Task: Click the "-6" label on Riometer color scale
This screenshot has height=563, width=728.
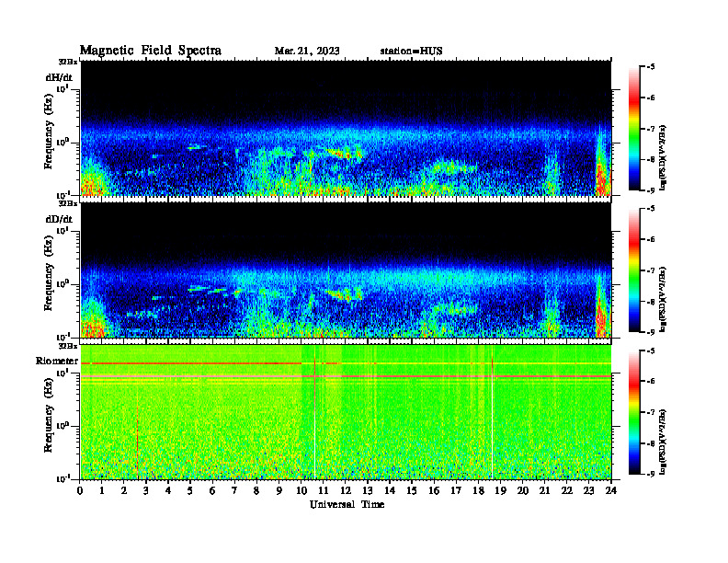Action: coord(651,381)
